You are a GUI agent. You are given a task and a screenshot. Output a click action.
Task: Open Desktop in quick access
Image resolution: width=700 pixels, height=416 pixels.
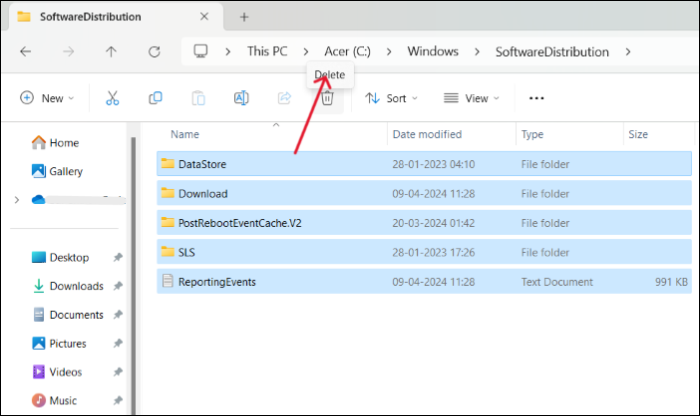[61, 258]
